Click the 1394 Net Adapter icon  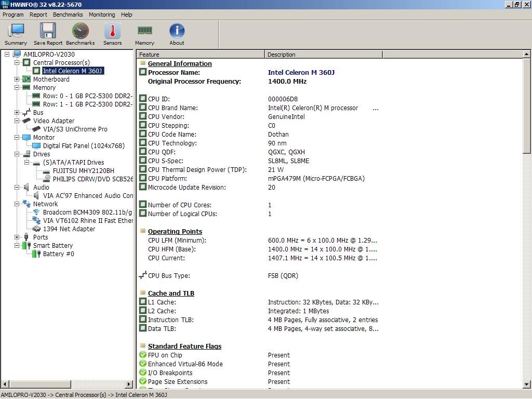(36, 229)
